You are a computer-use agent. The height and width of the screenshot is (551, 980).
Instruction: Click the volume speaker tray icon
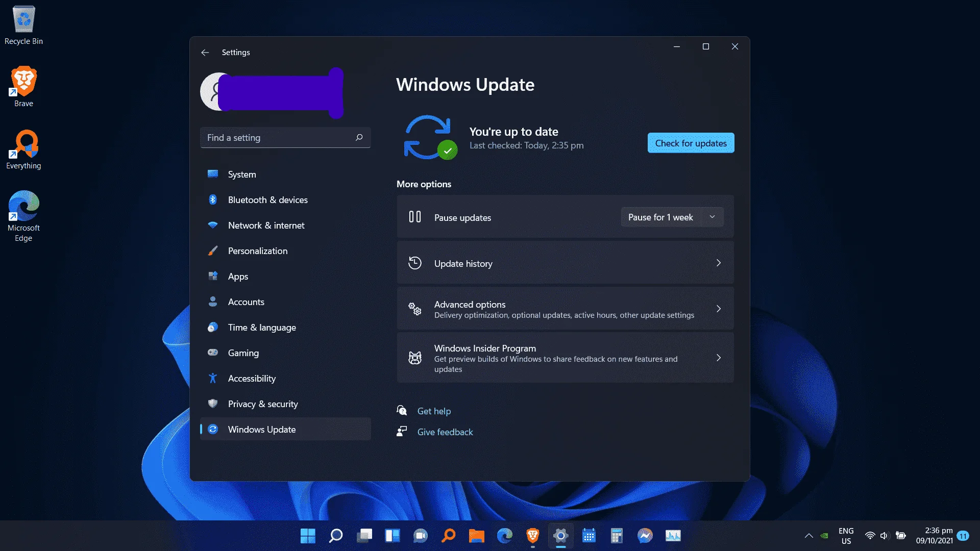884,536
